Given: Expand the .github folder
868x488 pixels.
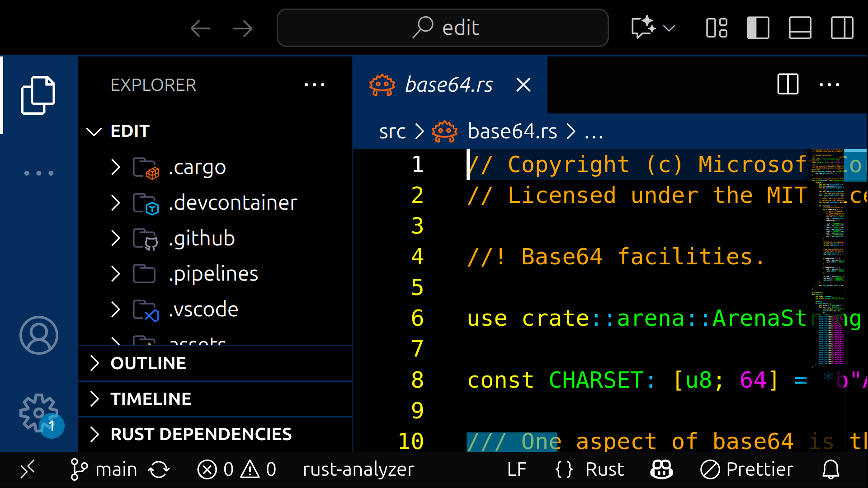Looking at the screenshot, I should pyautogui.click(x=116, y=238).
